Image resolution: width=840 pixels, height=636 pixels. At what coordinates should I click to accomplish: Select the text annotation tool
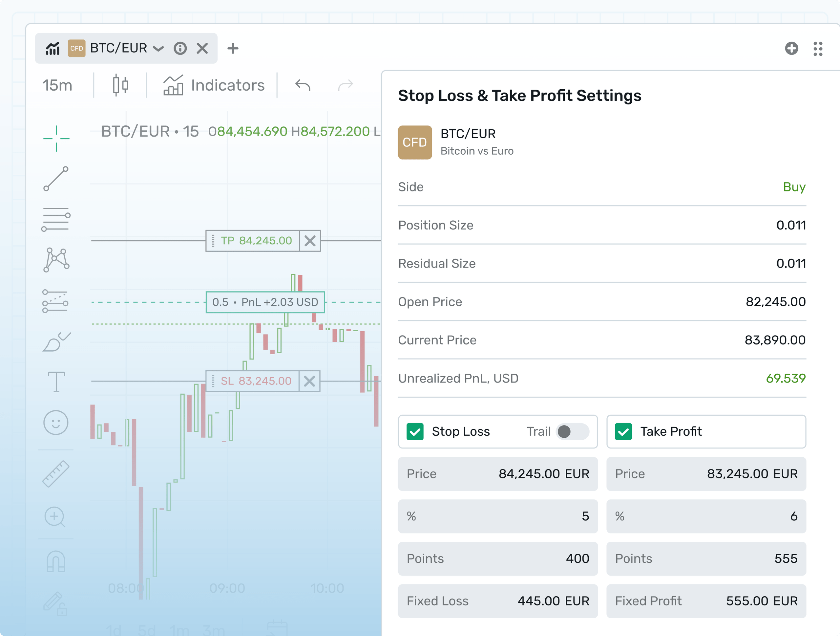56,382
